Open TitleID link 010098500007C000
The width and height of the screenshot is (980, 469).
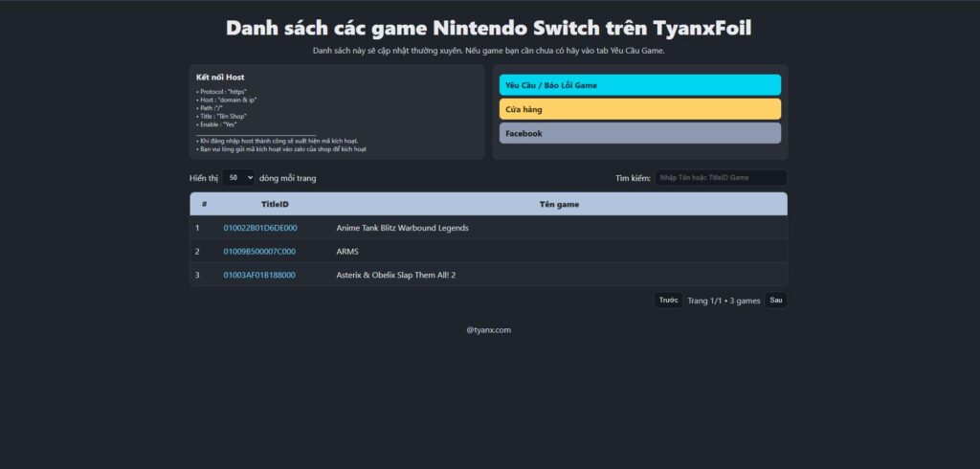coord(259,252)
